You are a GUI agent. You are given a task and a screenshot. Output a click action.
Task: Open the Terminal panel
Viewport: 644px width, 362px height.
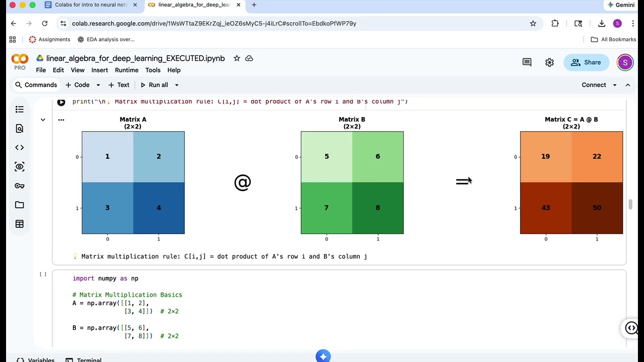(x=84, y=360)
